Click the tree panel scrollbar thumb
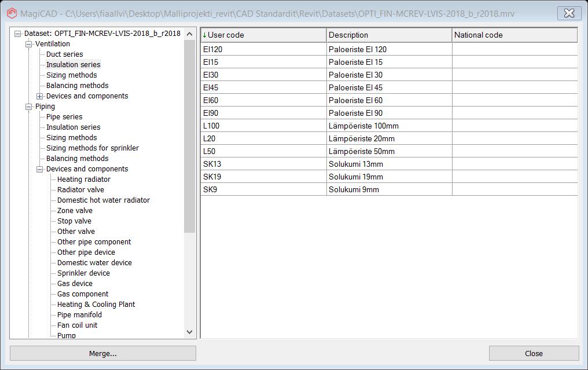Screen dimensions: 588x370 190,136
